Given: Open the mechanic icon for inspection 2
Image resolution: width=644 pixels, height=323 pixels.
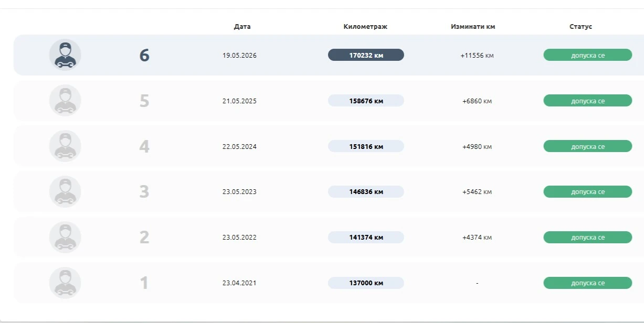Looking at the screenshot, I should coord(65,237).
